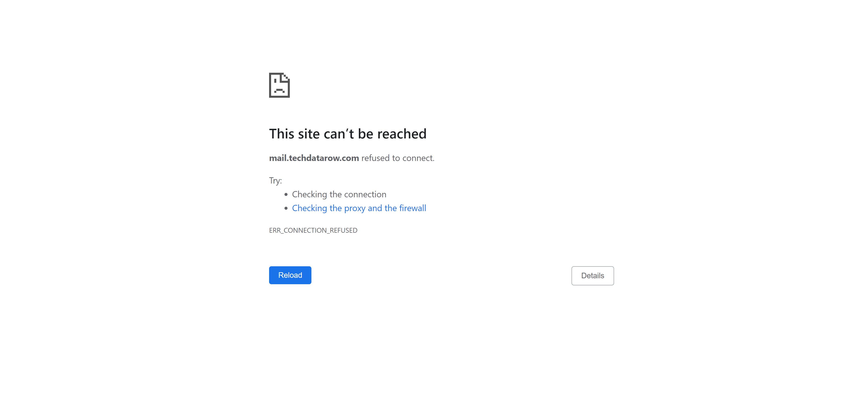Click the sad page error icon
868x410 pixels.
coord(279,85)
